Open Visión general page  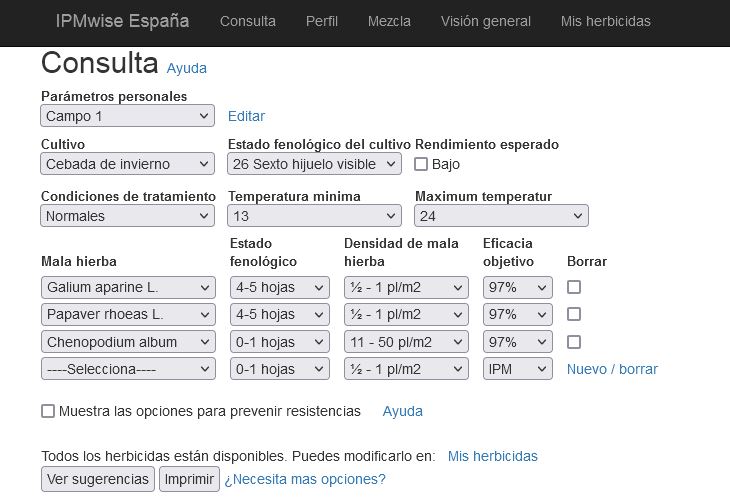tap(486, 21)
